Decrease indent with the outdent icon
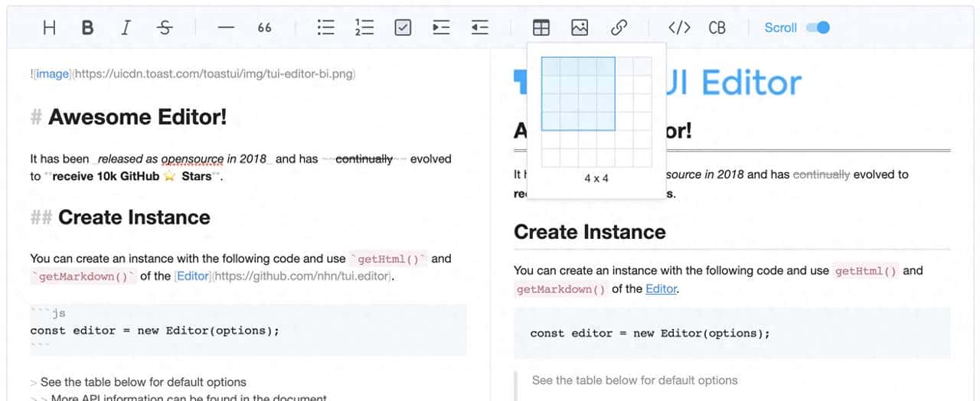The width and height of the screenshot is (980, 401). (479, 28)
